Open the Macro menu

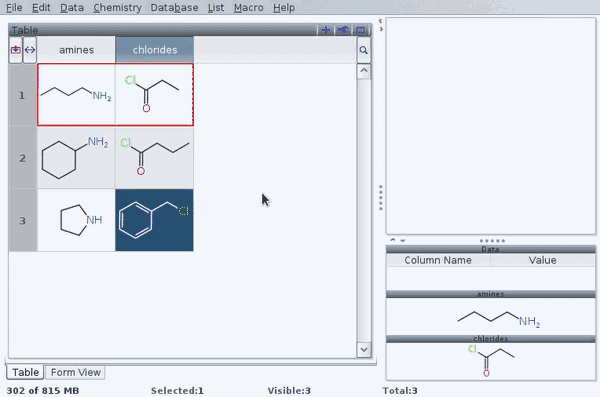[249, 8]
